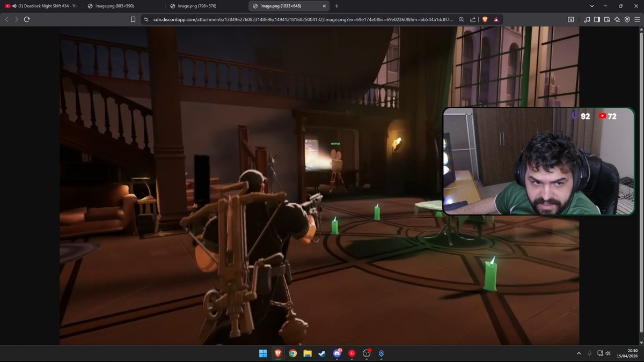This screenshot has height=362, width=644.
Task: Show hidden system tray icons
Action: [x=579, y=353]
